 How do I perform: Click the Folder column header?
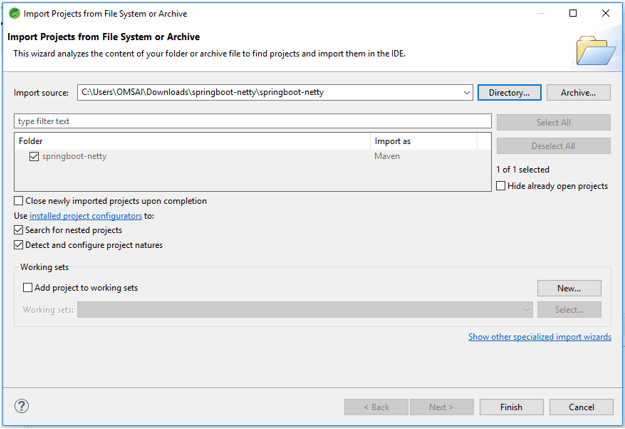coord(190,141)
